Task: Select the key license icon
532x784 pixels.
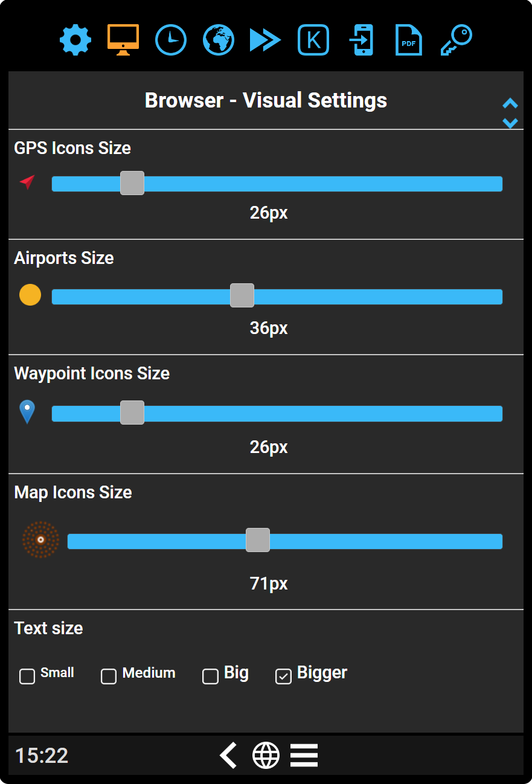Action: point(456,40)
